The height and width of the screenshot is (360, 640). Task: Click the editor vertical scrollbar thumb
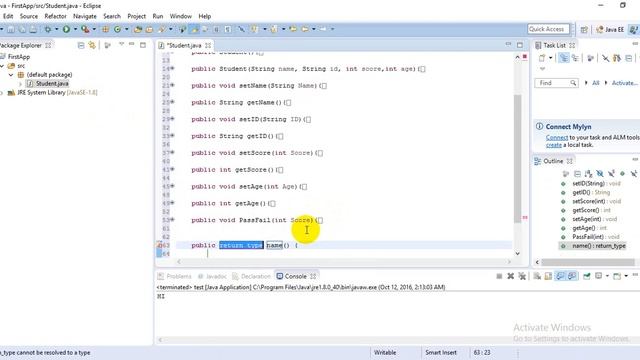(x=518, y=158)
